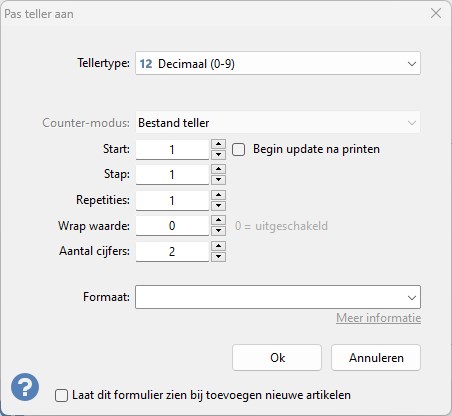
Task: Decrease the Stap value with down arrow
Action: pos(218,180)
